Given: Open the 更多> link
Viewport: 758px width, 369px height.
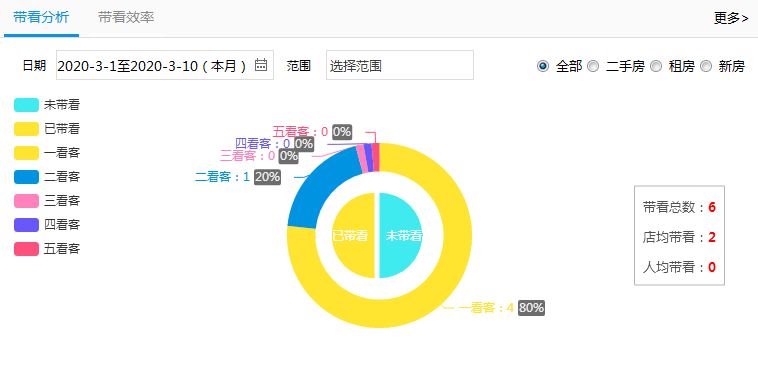Looking at the screenshot, I should (731, 18).
